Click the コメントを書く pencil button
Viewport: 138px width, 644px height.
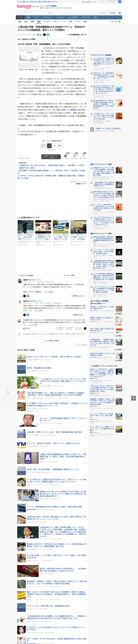[69, 275]
